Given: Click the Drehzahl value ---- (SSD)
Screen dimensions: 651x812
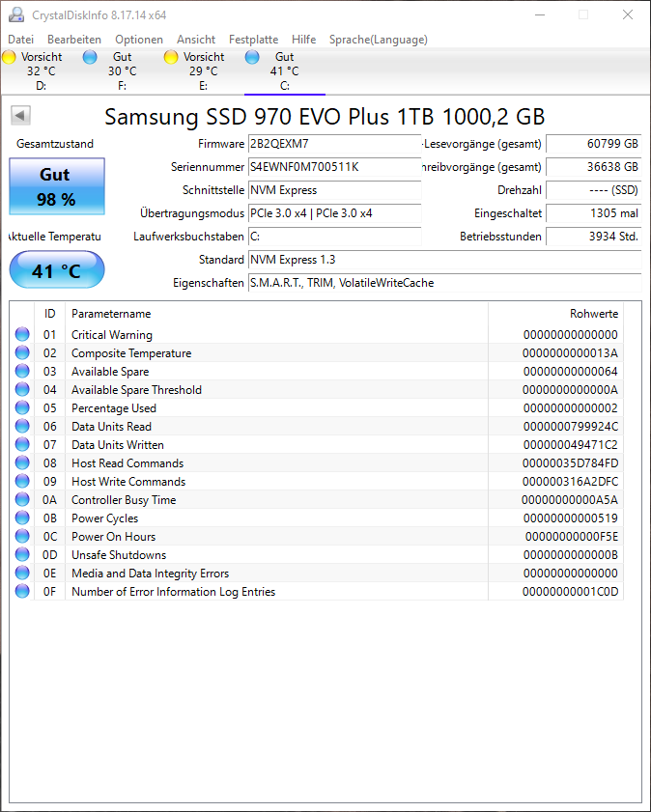Looking at the screenshot, I should (x=593, y=190).
